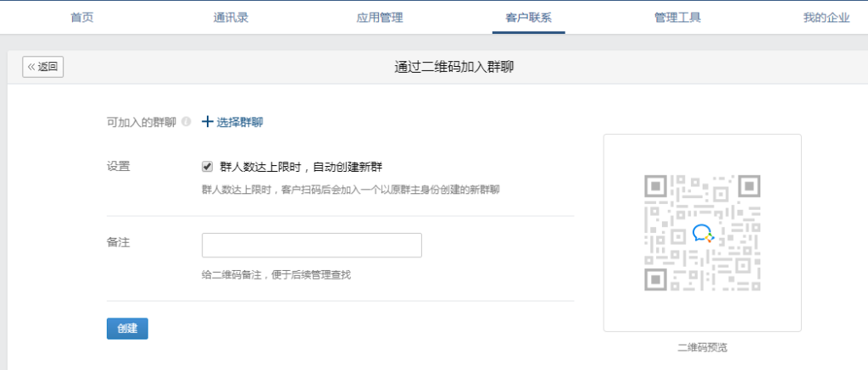Click hint text 给二维码备注，便于后续管理查找
The image size is (868, 370).
point(276,274)
